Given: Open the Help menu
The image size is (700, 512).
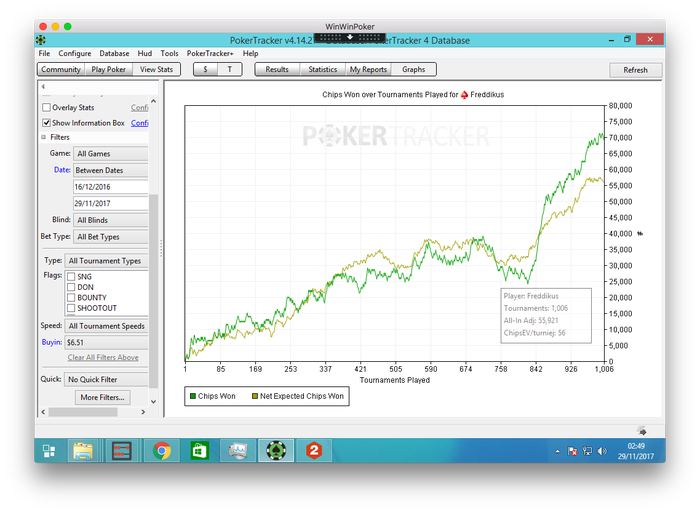Looking at the screenshot, I should click(250, 54).
